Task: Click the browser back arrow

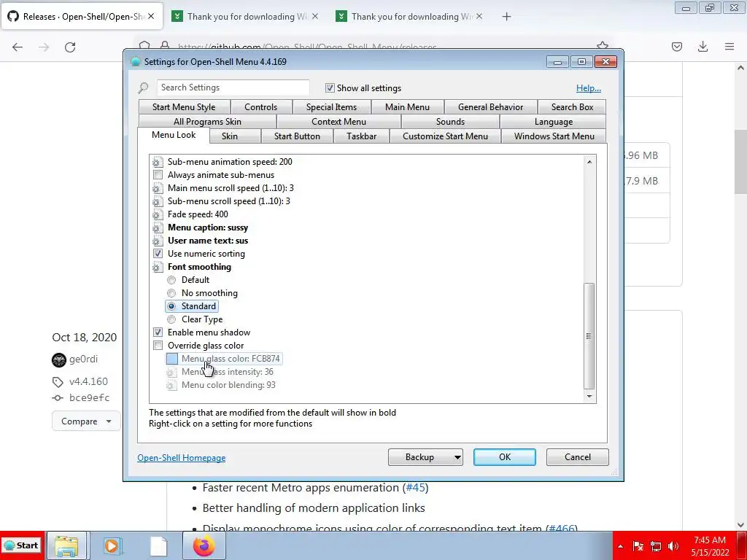Action: click(18, 47)
